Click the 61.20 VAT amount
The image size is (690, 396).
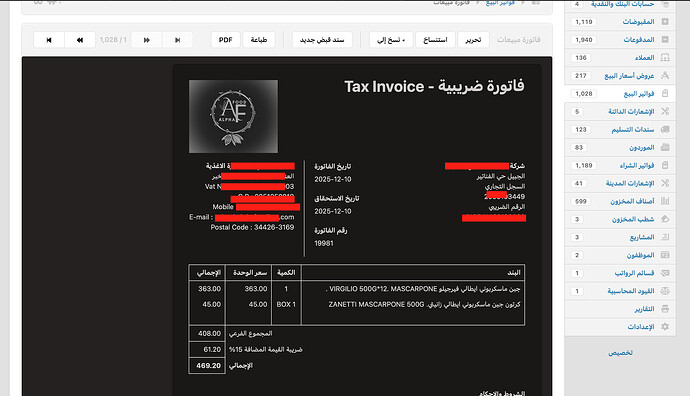coord(212,349)
